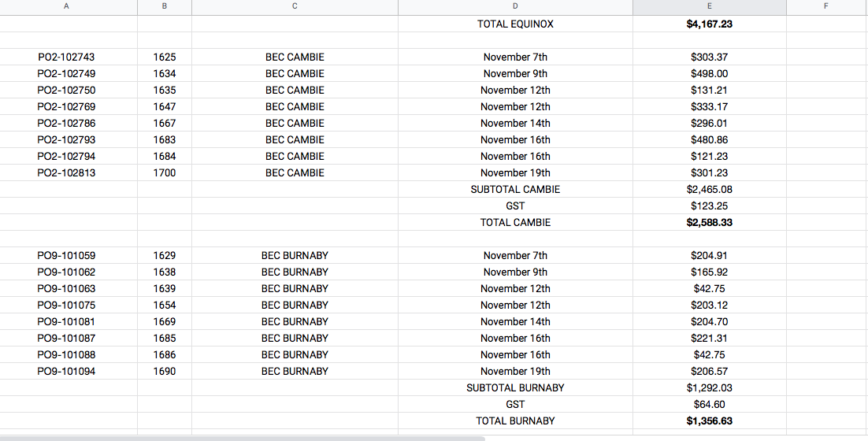Select cell containing PO2-102743

point(66,57)
